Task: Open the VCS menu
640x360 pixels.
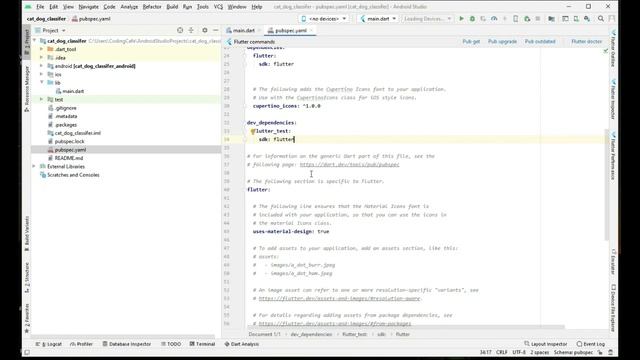Action: [x=218, y=7]
